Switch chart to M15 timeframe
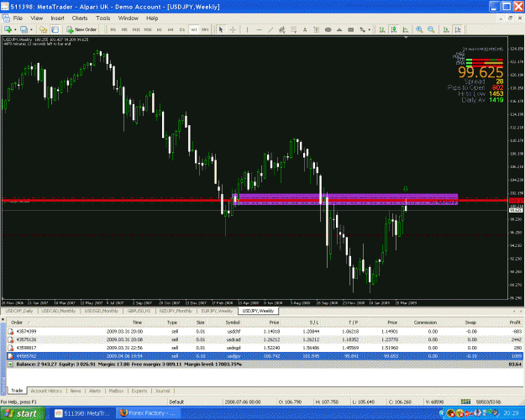Image resolution: width=525 pixels, height=420 pixels. pyautogui.click(x=136, y=29)
